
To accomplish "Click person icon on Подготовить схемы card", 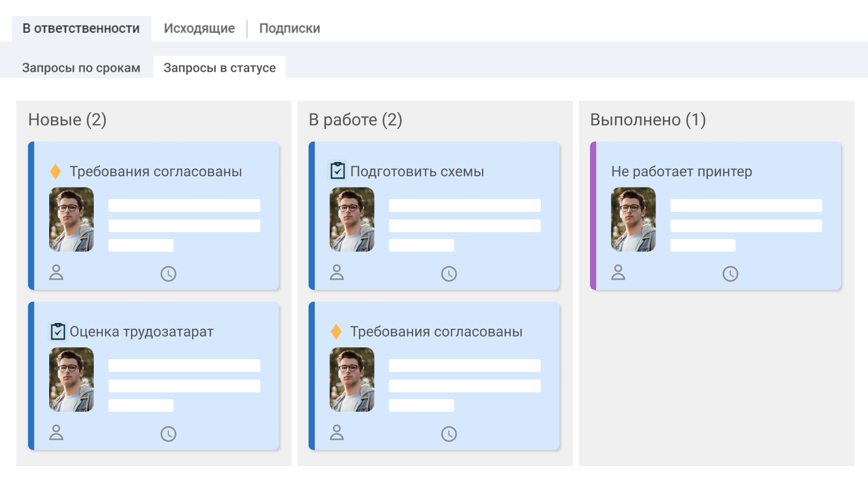I will (337, 272).
